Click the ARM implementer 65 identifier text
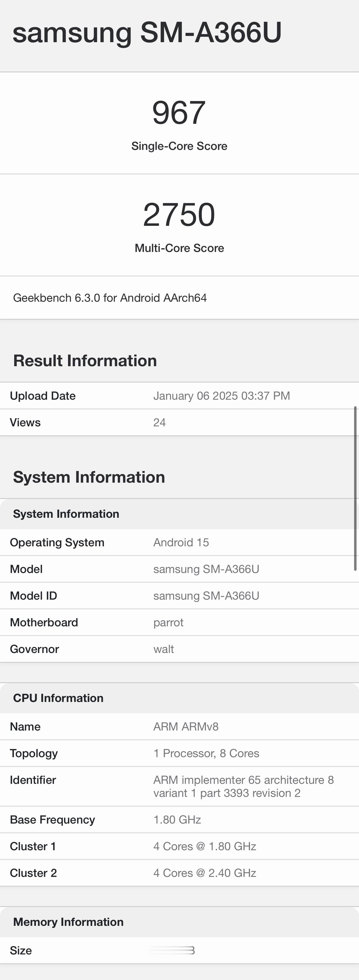The image size is (359, 980). (243, 786)
